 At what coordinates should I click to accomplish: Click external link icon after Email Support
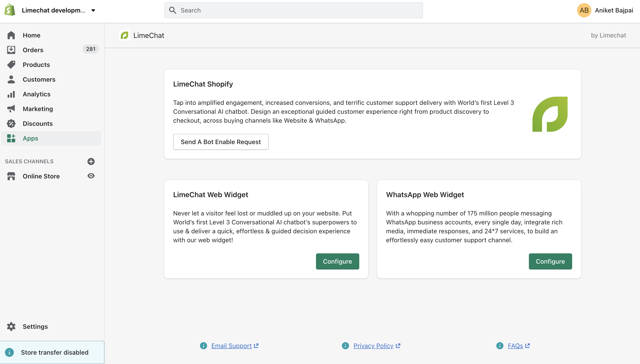pos(256,346)
